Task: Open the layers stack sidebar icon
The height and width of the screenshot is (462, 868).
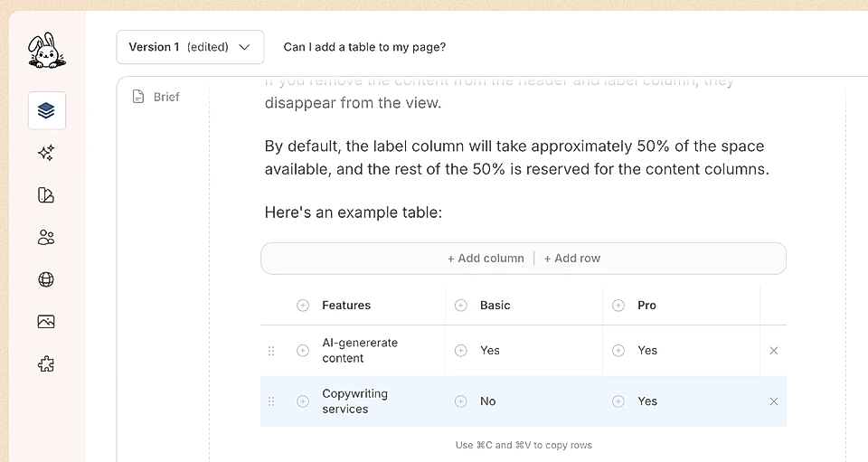Action: 46,110
